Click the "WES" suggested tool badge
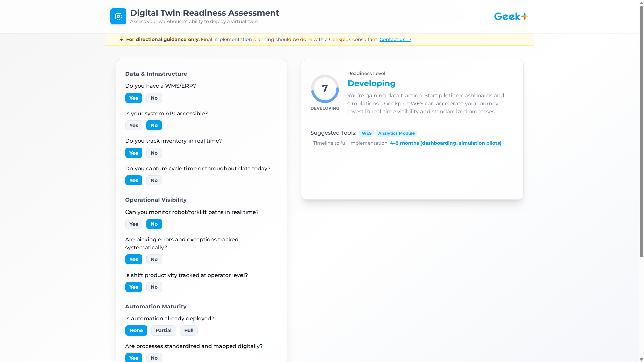Image resolution: width=644 pixels, height=362 pixels. [366, 133]
